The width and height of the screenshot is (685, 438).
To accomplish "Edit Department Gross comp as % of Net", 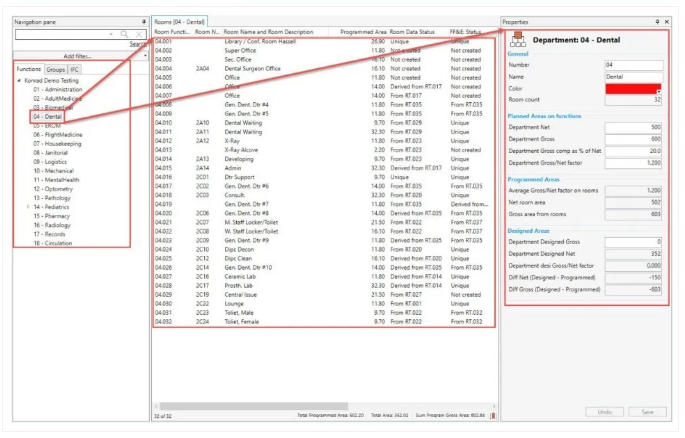I will [633, 151].
